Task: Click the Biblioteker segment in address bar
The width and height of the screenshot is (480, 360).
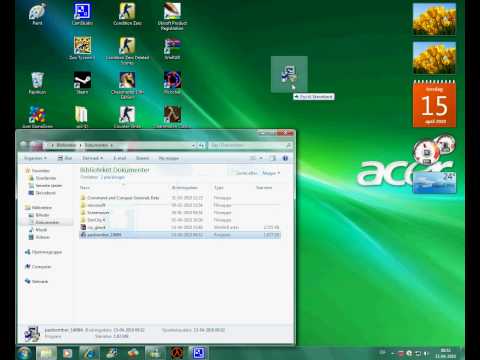Action: click(66, 145)
